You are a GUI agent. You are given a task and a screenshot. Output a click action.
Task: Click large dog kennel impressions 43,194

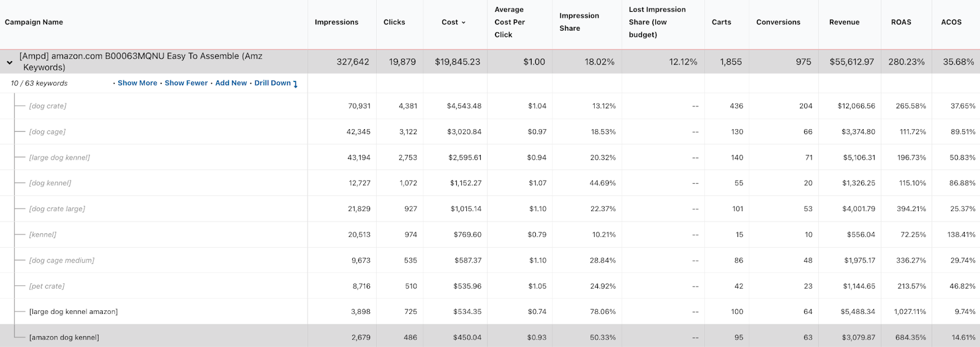click(x=359, y=157)
